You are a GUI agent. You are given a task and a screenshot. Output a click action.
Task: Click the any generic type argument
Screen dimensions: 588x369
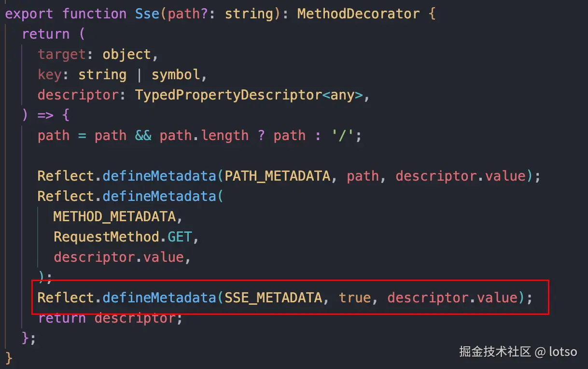coord(343,95)
